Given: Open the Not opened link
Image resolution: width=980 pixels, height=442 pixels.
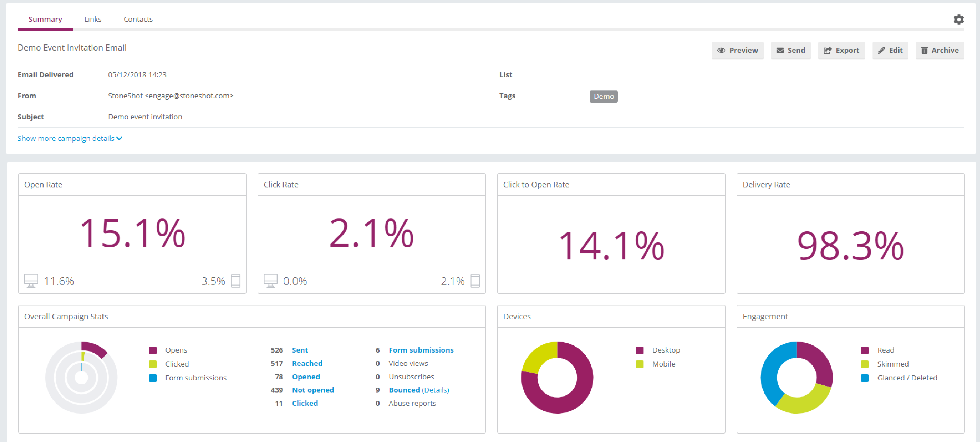Looking at the screenshot, I should coord(313,390).
